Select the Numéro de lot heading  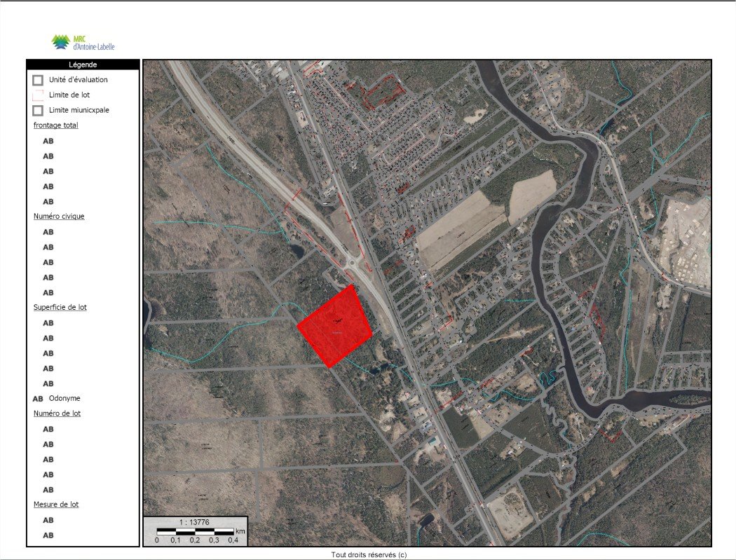click(x=57, y=414)
